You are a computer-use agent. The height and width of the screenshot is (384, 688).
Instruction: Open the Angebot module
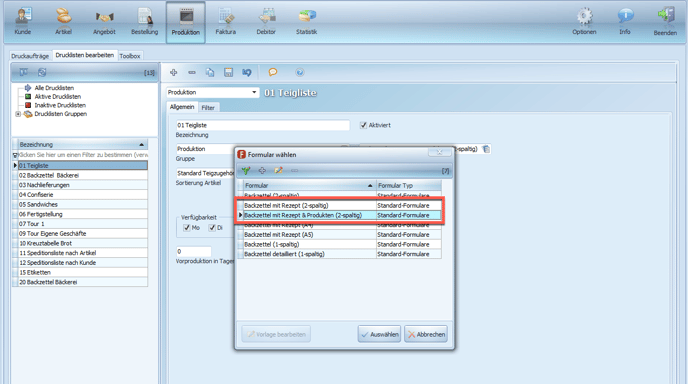pyautogui.click(x=104, y=22)
